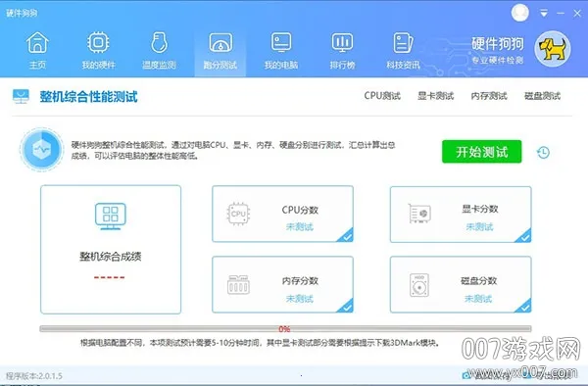Click 未测试 under 显卡分数
Viewport: 588px width, 386px height.
(x=479, y=226)
